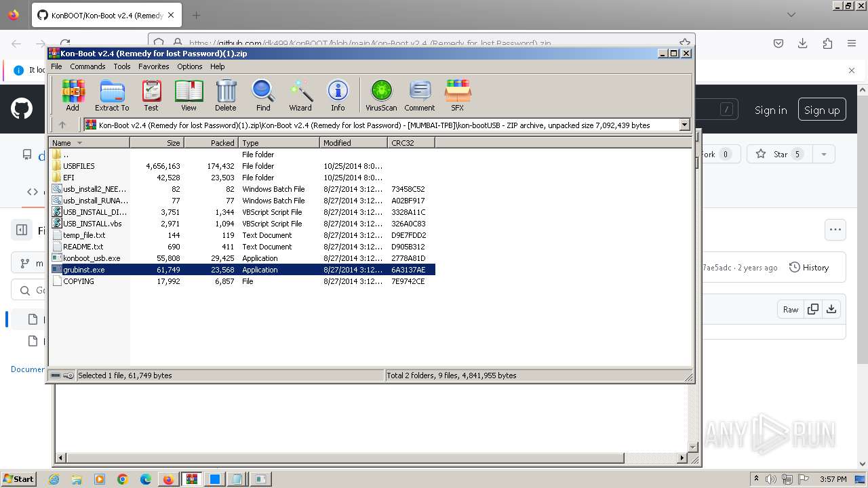
Task: Sort by the Name column header
Action: (x=89, y=142)
